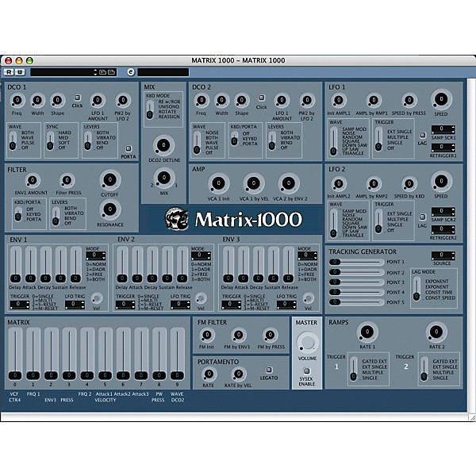Click the RAMPS RATE 1 knob
Screen dimensions: 476x476
tap(367, 332)
